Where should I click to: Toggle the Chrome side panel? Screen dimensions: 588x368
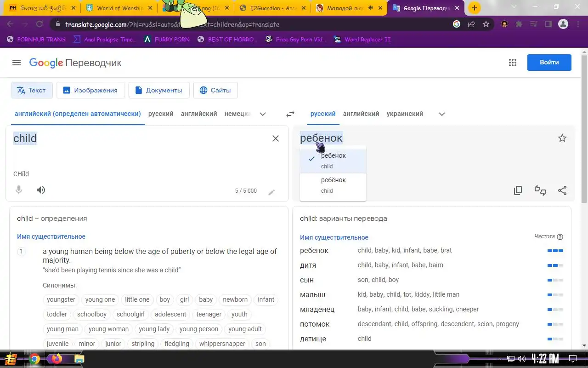click(548, 24)
